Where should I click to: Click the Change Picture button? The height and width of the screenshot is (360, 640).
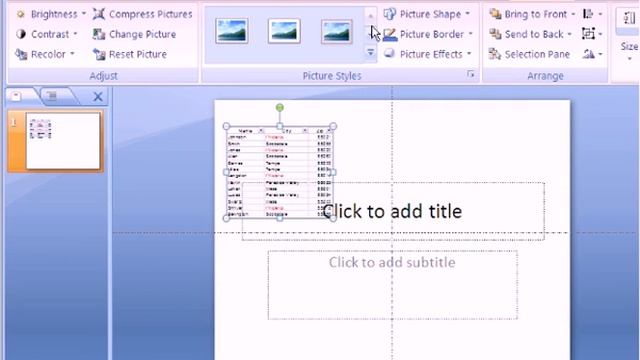(x=134, y=34)
